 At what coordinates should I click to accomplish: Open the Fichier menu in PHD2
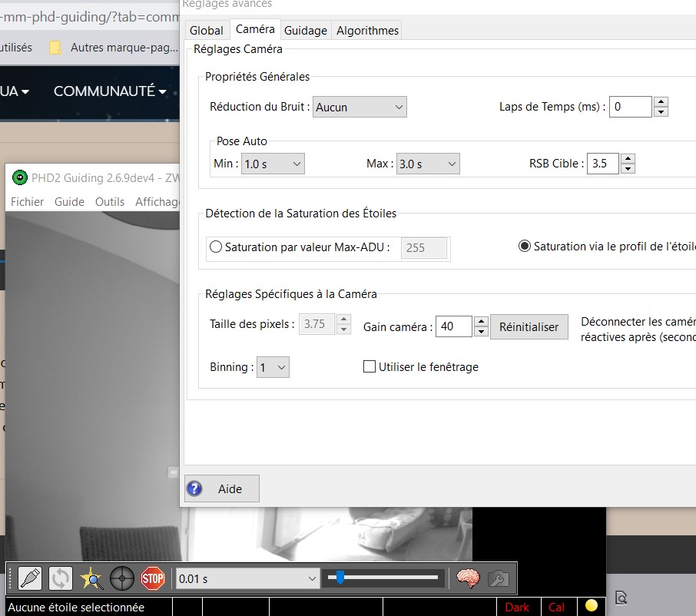click(x=27, y=202)
